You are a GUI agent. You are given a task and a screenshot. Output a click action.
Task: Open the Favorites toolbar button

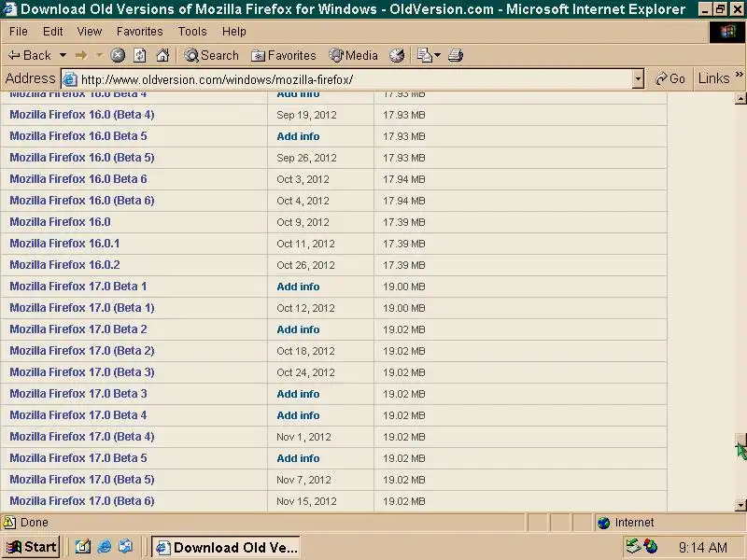tap(284, 55)
